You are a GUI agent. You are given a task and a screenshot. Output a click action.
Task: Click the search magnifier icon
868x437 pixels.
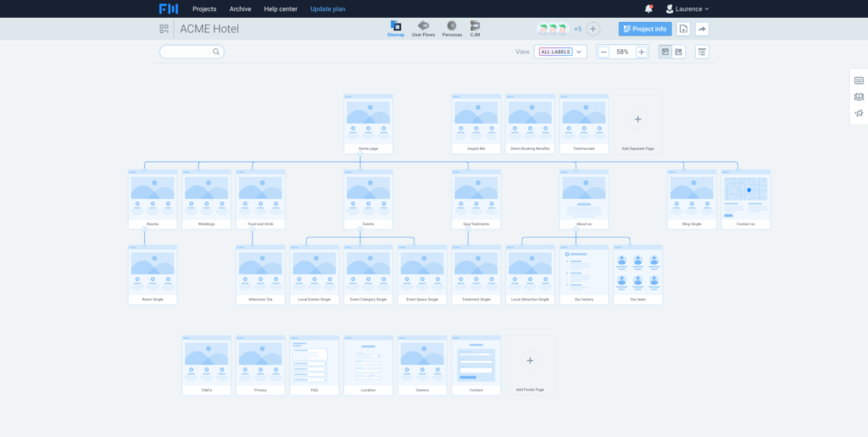coord(216,52)
